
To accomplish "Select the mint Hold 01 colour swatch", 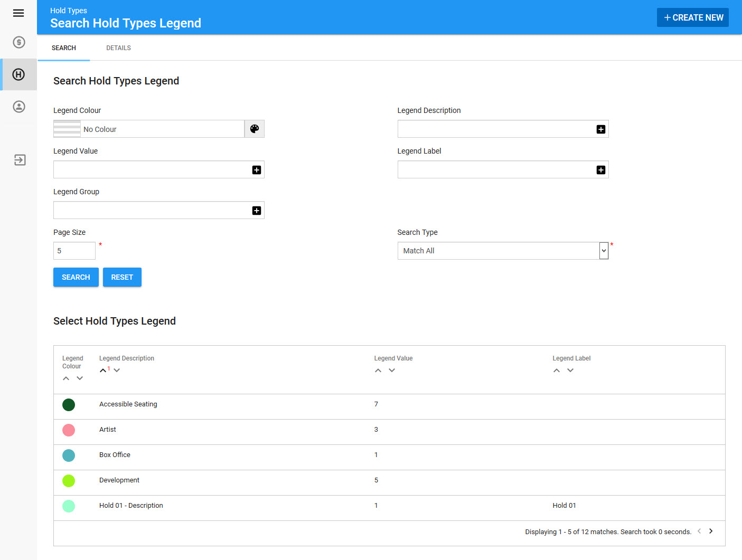I will [x=69, y=506].
